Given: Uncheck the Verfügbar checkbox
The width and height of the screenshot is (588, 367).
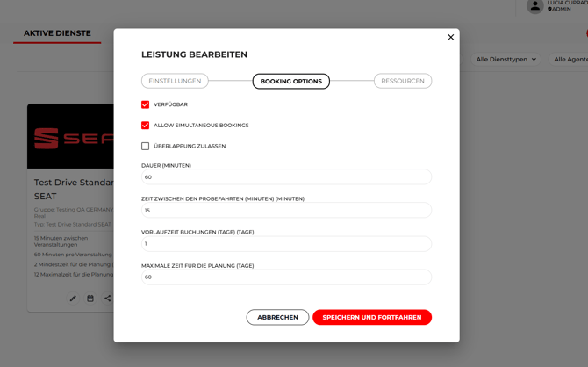Looking at the screenshot, I should 145,104.
